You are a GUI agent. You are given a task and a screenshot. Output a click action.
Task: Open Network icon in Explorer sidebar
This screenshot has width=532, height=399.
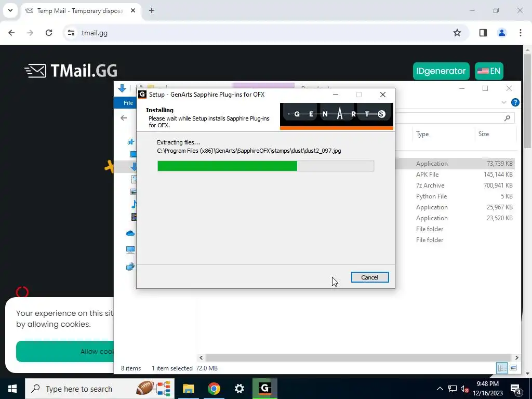coord(130,267)
